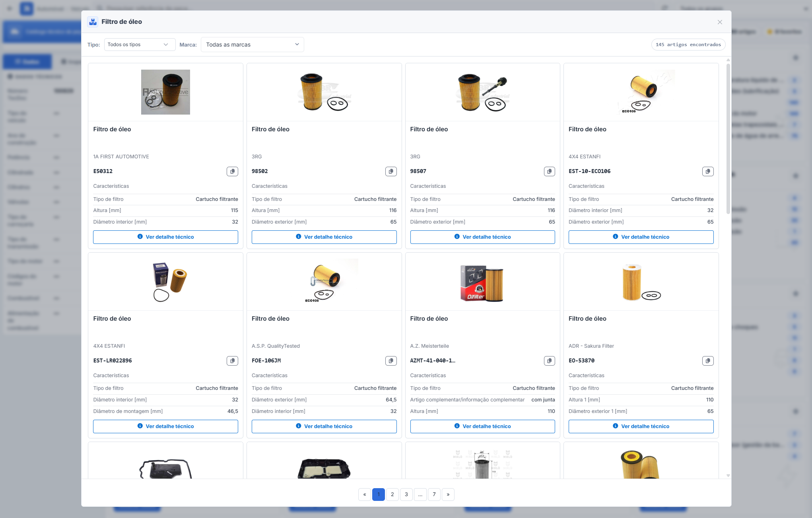Go to results page 2
The width and height of the screenshot is (812, 518).
(392, 495)
